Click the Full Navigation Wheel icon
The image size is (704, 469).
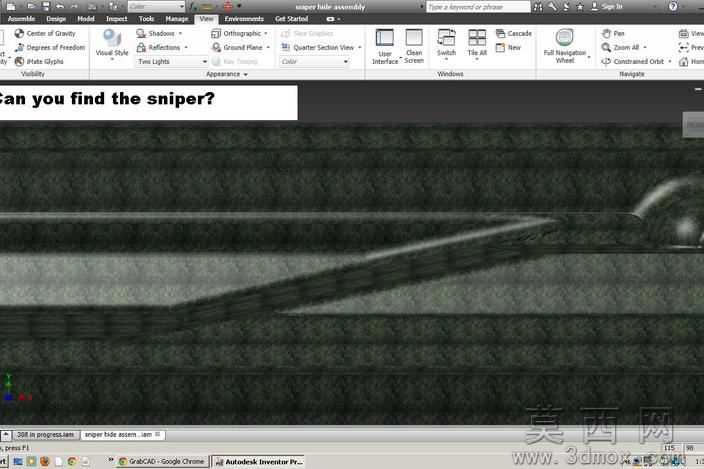tap(564, 38)
